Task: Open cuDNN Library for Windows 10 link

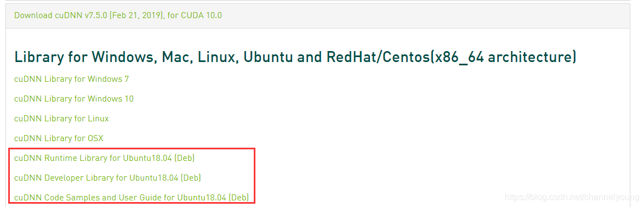Action: (x=74, y=99)
